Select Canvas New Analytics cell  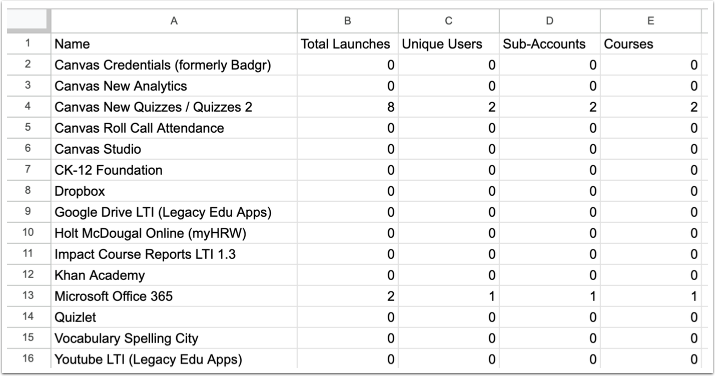pos(174,86)
